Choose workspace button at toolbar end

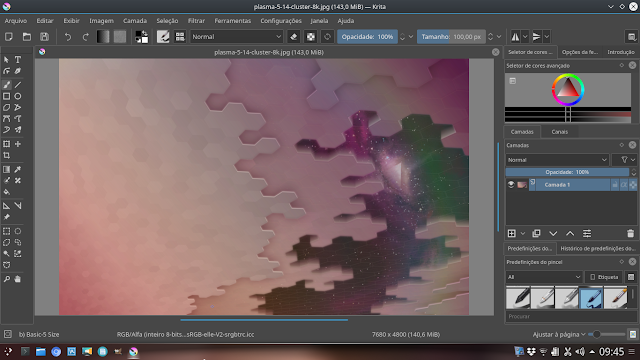point(631,37)
